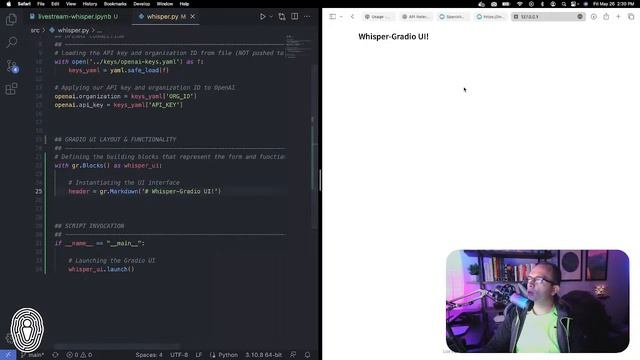Click the openai.api_key assignment line
The image size is (640, 360).
tap(118, 105)
